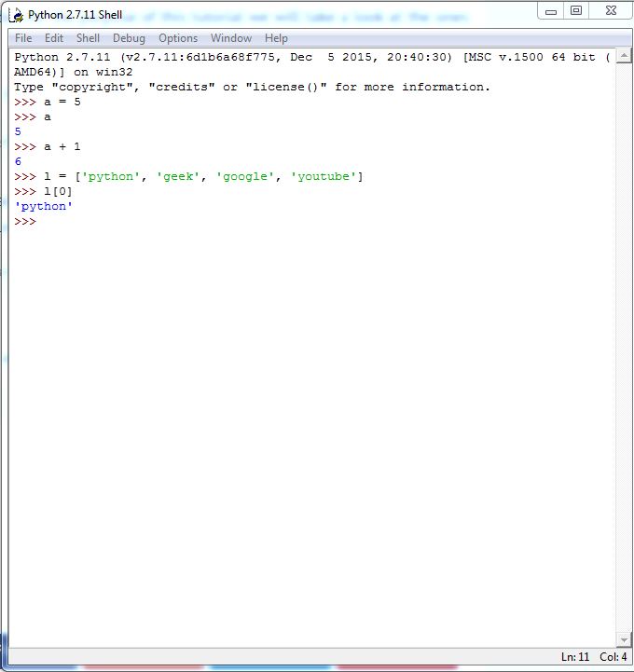Click the blue output 'python'
Screen dimensions: 634x672
click(43, 207)
